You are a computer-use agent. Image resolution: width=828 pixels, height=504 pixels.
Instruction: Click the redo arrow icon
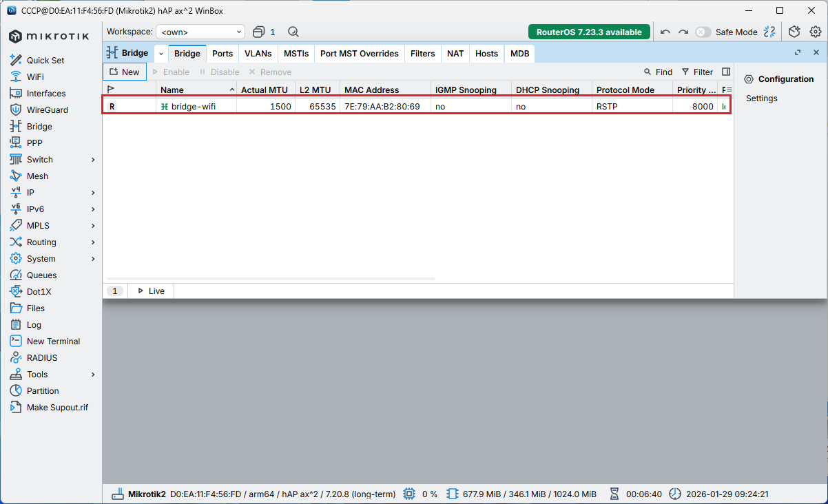click(x=683, y=32)
